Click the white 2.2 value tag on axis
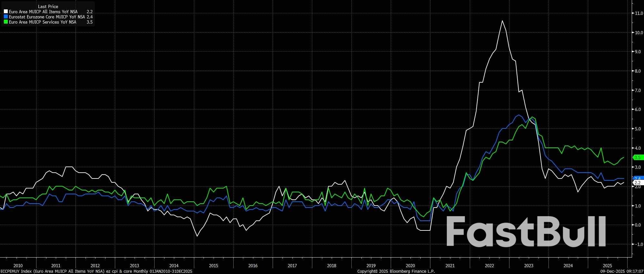 click(x=638, y=183)
